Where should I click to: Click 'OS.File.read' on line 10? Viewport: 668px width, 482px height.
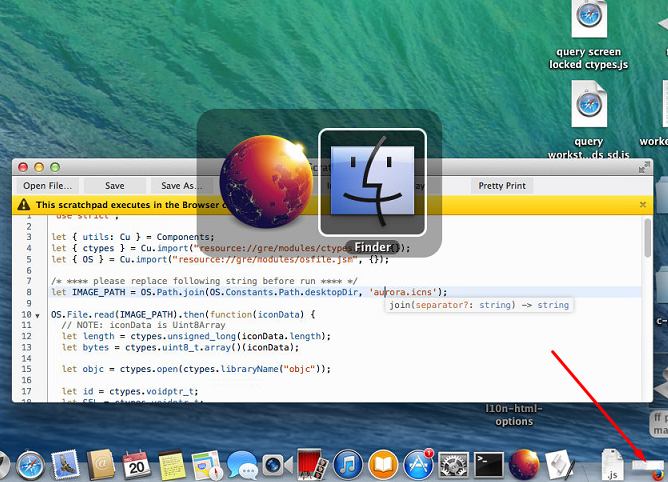pyautogui.click(x=83, y=315)
